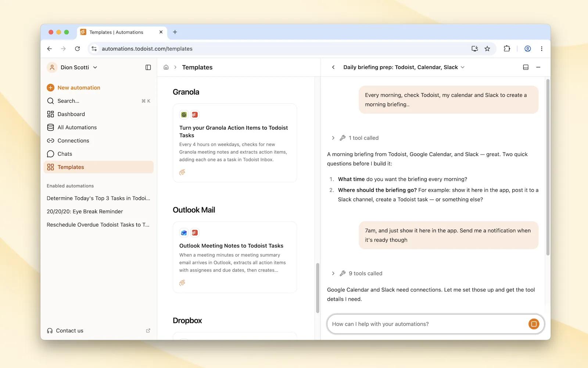Image resolution: width=588 pixels, height=368 pixels.
Task: Click the chat panel scrollbar
Action: pos(548,167)
